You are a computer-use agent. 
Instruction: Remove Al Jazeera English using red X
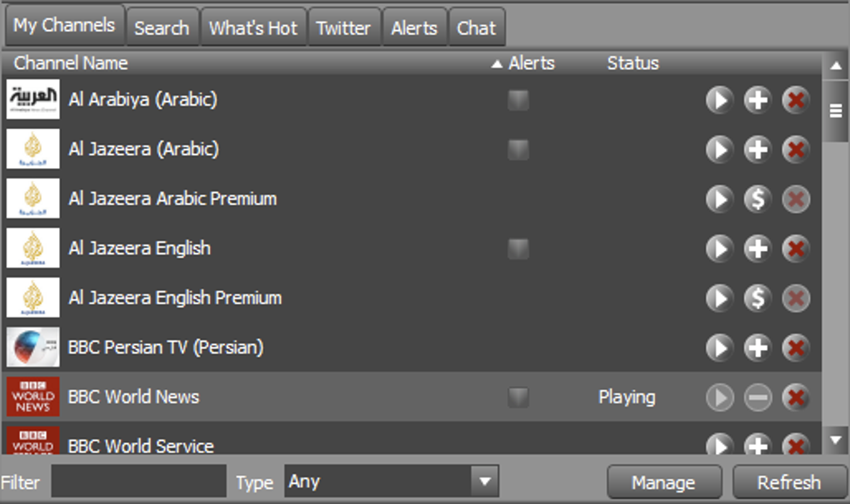click(796, 249)
